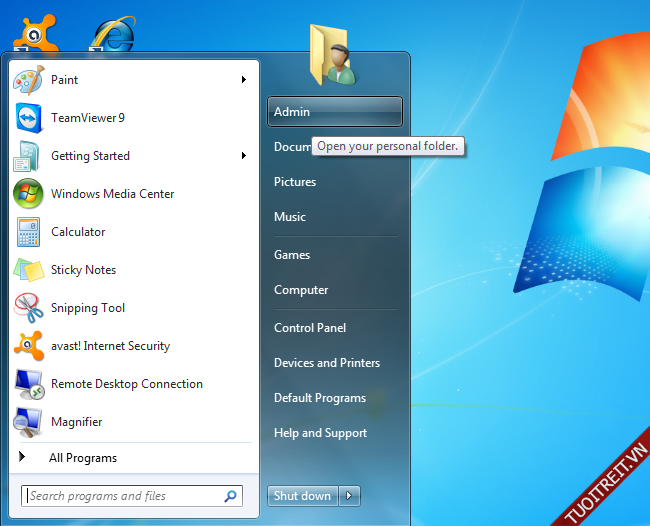Open Calculator using its icon
This screenshot has height=526, width=650.
[x=28, y=232]
